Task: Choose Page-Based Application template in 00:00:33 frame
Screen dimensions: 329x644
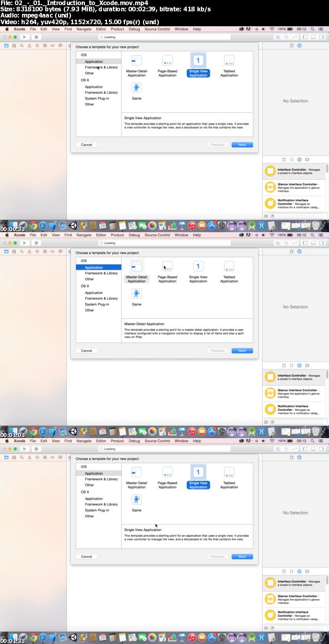Action: 168,66
